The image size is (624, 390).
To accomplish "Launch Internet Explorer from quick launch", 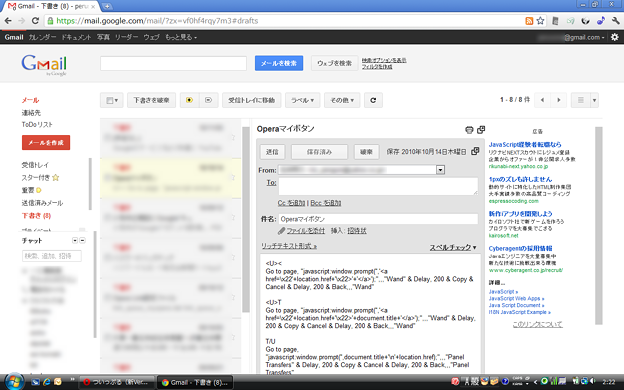I will click(x=47, y=382).
